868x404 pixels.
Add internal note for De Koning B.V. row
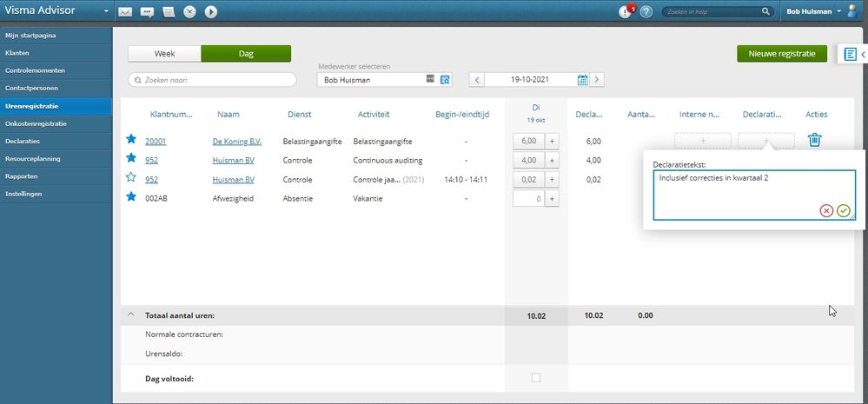pyautogui.click(x=703, y=141)
